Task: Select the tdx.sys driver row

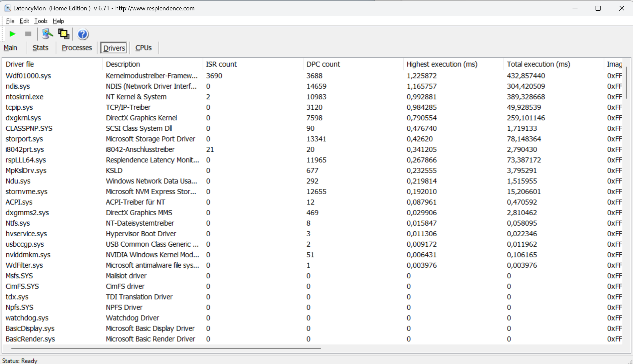Action: [313, 297]
